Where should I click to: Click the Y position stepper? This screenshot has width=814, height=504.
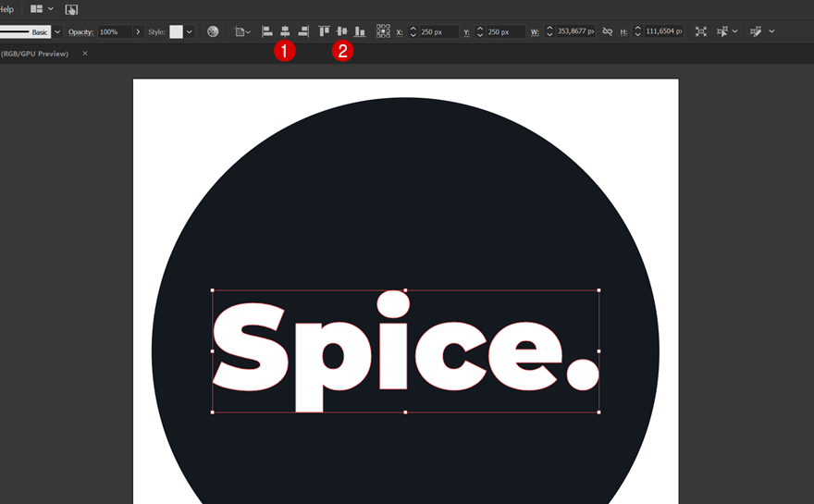click(x=480, y=31)
